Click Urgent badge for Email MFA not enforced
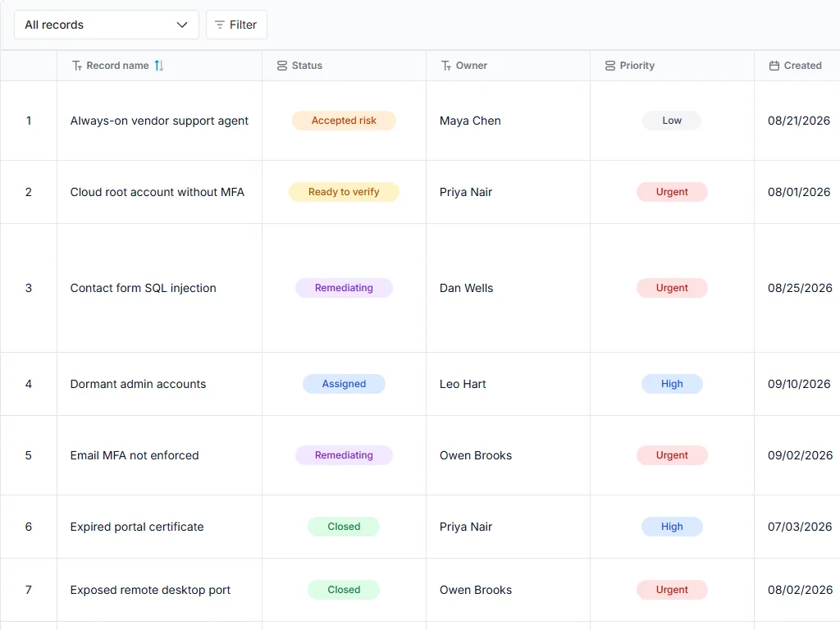Image resolution: width=840 pixels, height=630 pixels. [672, 454]
